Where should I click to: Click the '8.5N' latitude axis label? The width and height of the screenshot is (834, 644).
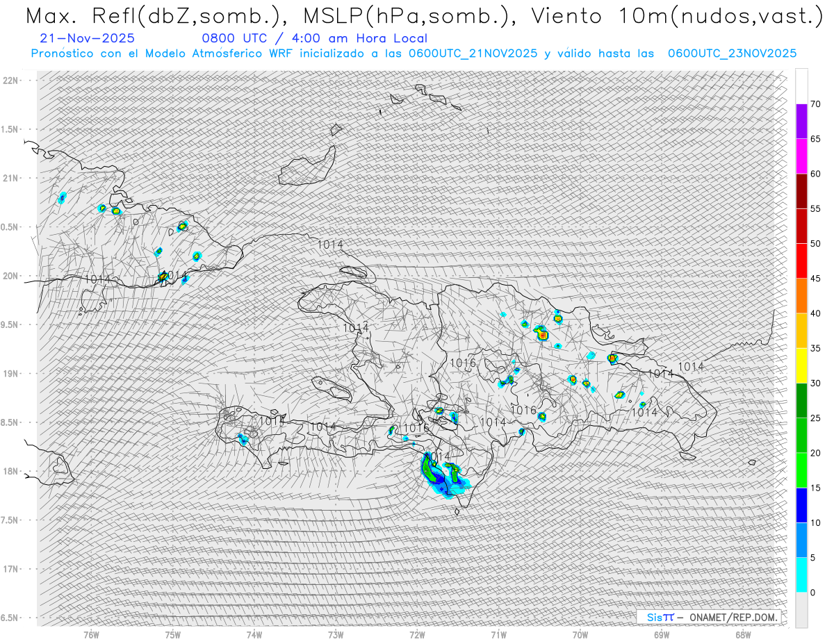tap(10, 422)
